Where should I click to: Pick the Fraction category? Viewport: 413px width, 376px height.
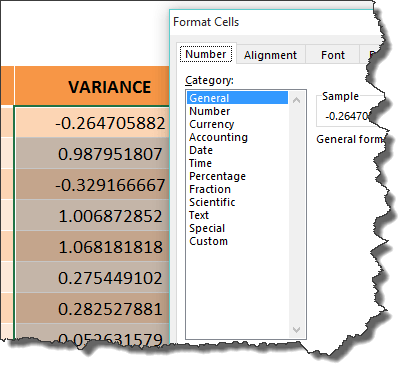pyautogui.click(x=210, y=189)
